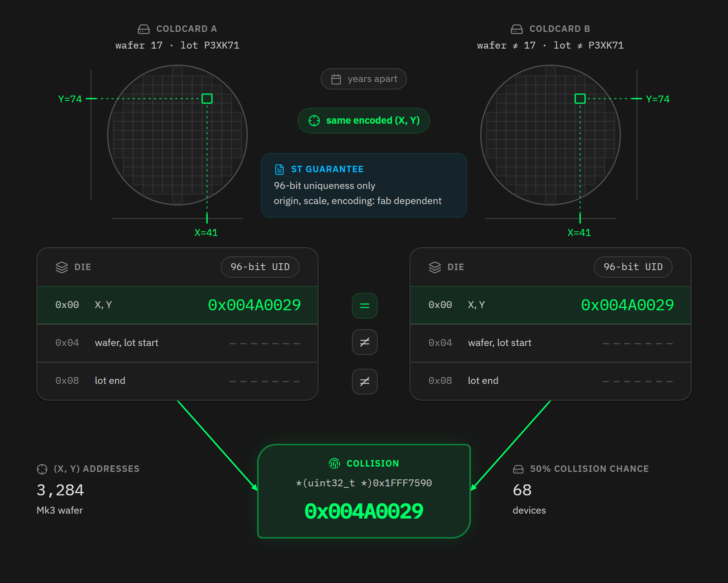Select the green die marker on Coldcard A's wafer
The width and height of the screenshot is (728, 583).
pos(207,99)
